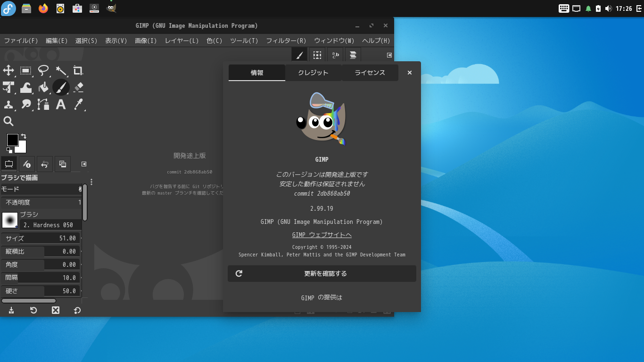Viewport: 644px width, 362px height.
Task: Select the Smudge tool
Action: tap(26, 104)
